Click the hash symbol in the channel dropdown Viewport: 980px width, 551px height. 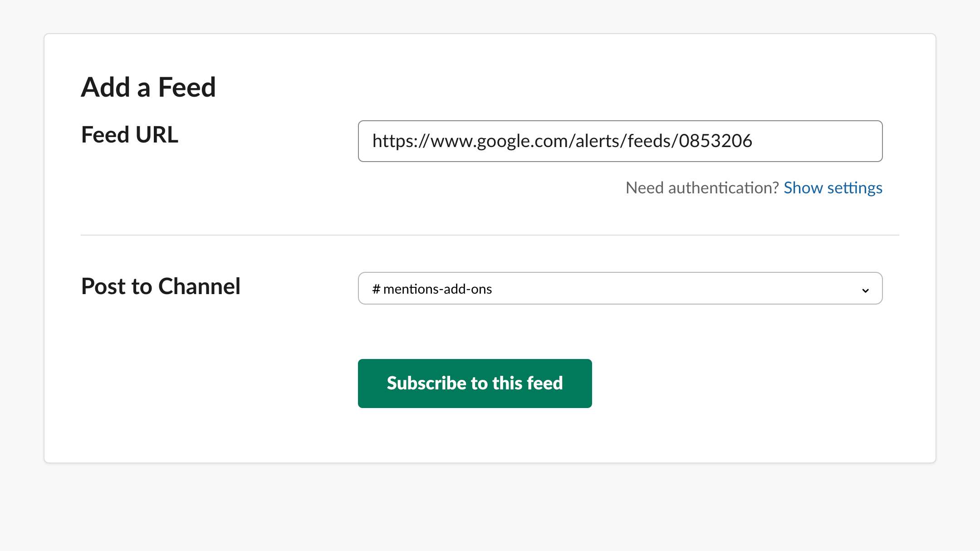[376, 289]
